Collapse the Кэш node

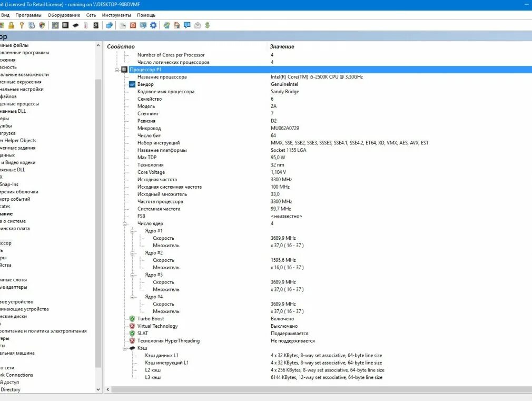(123, 348)
